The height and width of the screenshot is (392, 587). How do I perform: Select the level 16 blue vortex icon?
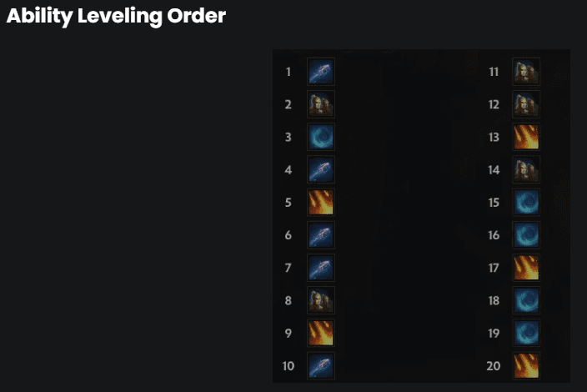pyautogui.click(x=526, y=235)
